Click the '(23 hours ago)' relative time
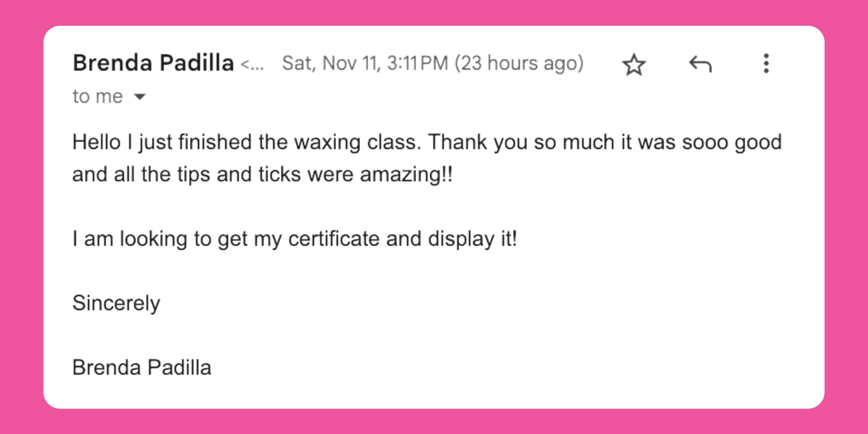The width and height of the screenshot is (868, 434). (x=519, y=63)
